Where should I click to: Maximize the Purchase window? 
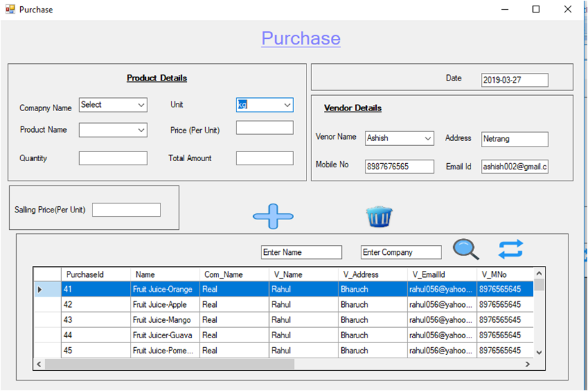537,9
